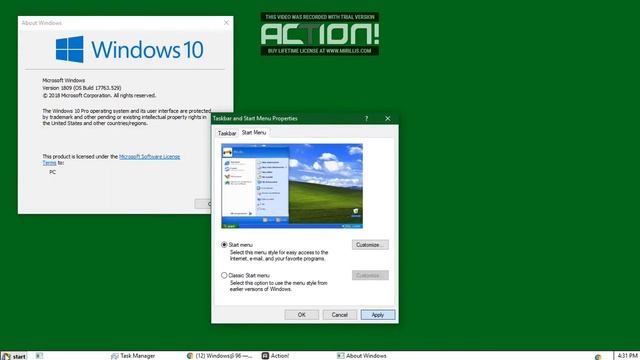Click the 4:31 PM taskbar clock

point(627,356)
